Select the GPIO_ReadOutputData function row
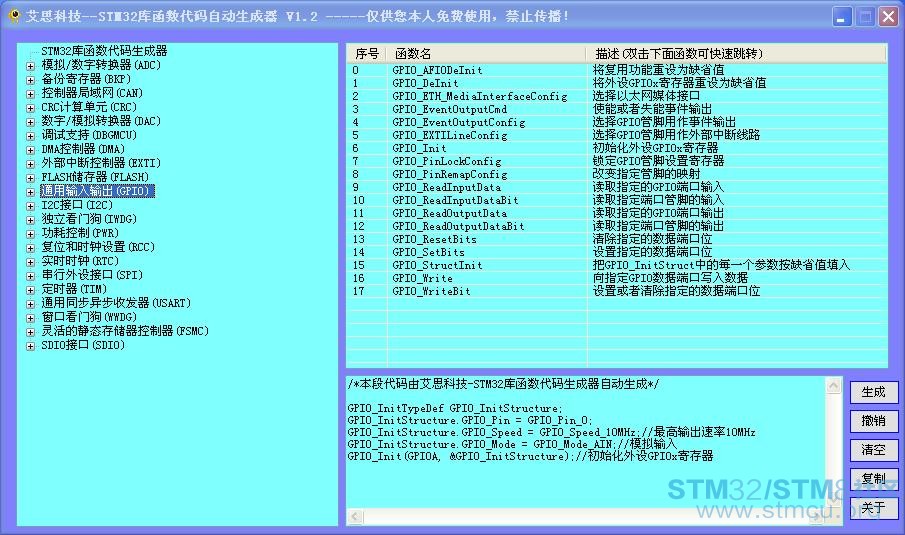The height and width of the screenshot is (535, 905). 616,213
